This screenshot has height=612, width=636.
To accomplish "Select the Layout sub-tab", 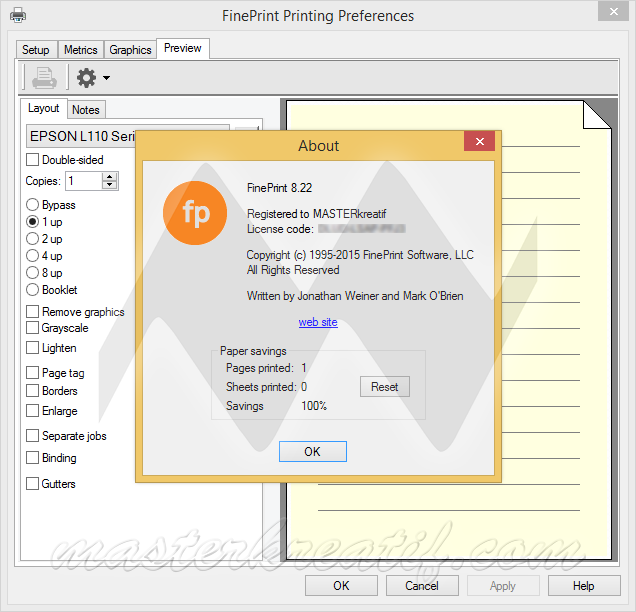I will click(x=43, y=108).
